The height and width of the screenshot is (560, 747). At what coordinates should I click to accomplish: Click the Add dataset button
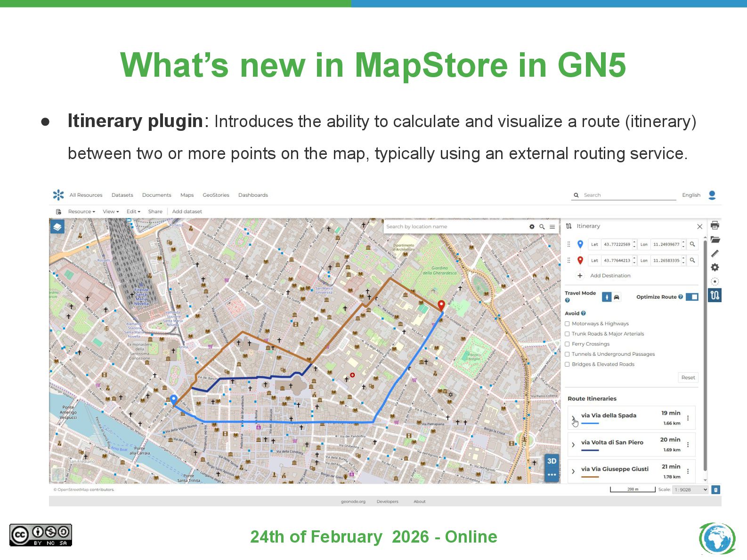click(x=187, y=212)
